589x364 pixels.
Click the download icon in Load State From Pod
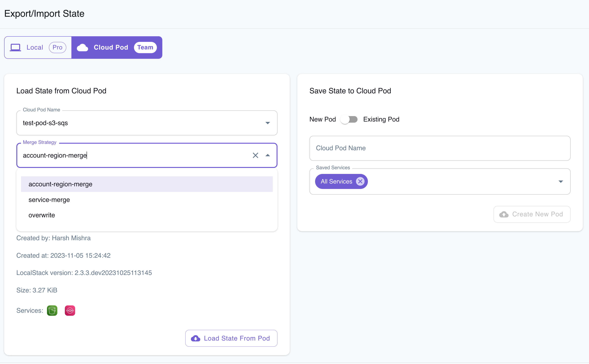point(196,338)
